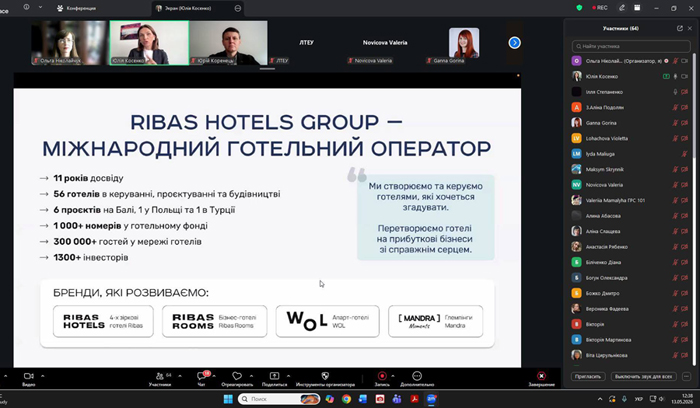Open Adobe Acrobat from the taskbar
Viewport: 700px width, 408px height.
coord(414,399)
